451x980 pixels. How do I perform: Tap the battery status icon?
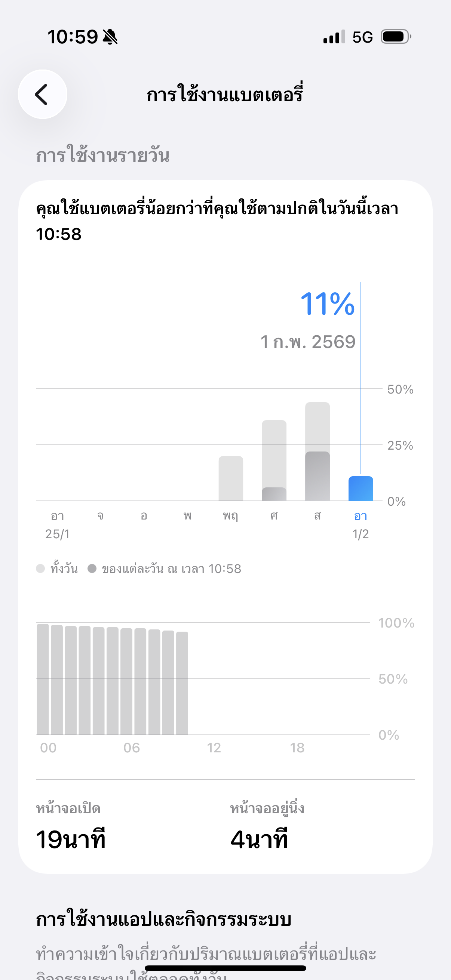tap(396, 37)
